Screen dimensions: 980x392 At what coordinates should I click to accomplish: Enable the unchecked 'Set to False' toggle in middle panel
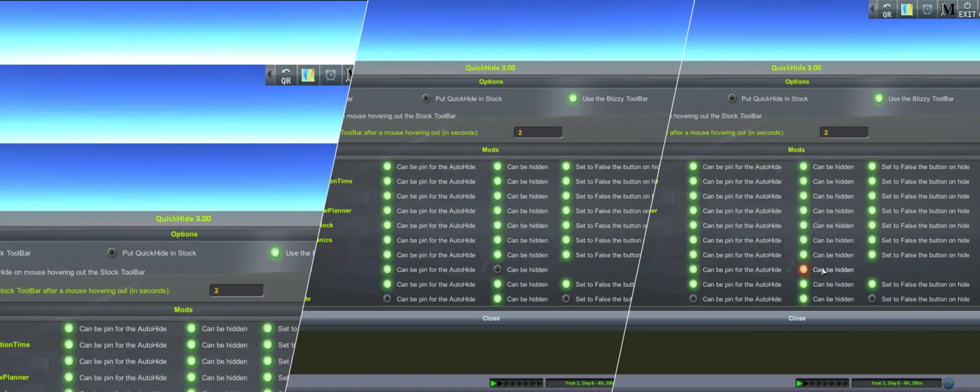pos(566,299)
